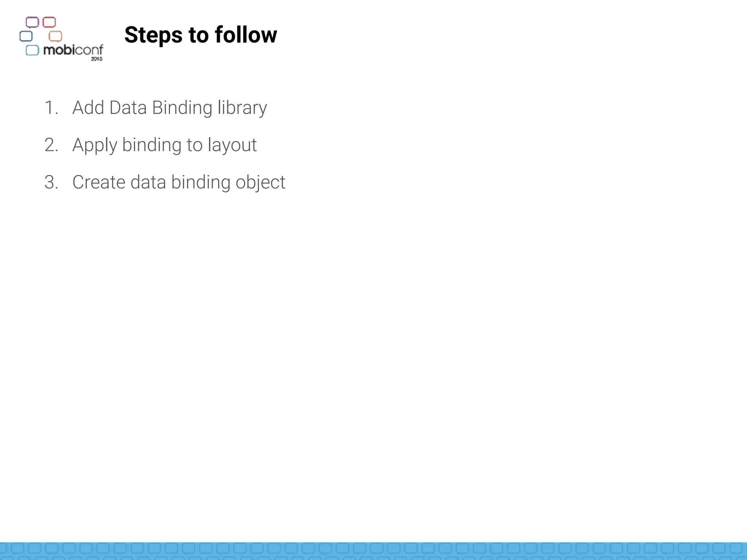Click the word 'library' in step one

pos(242,108)
